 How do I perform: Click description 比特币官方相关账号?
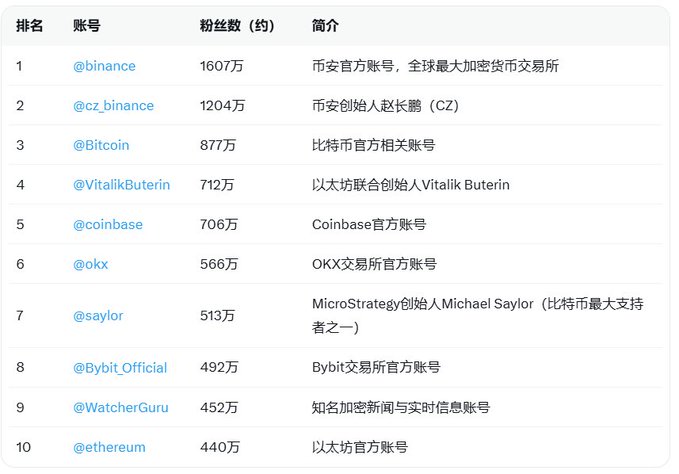click(373, 145)
